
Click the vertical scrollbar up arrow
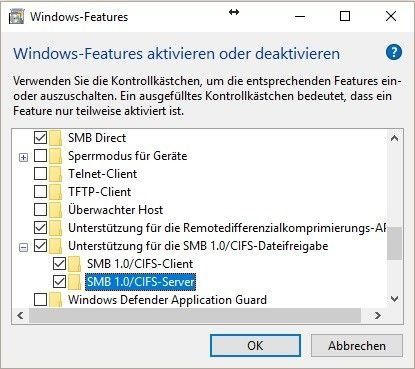[x=395, y=138]
